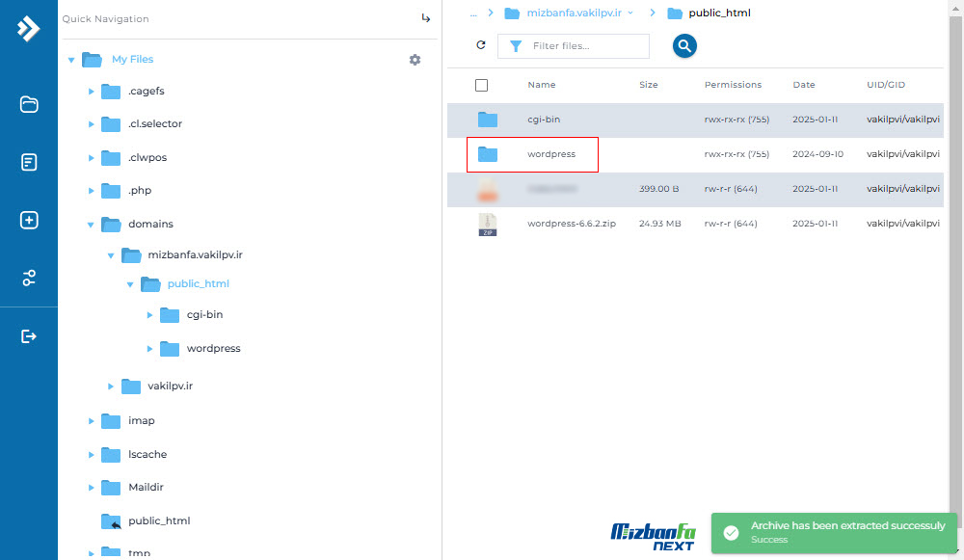Open the document list sidebar icon
Image resolution: width=964 pixels, height=560 pixels.
[x=29, y=162]
